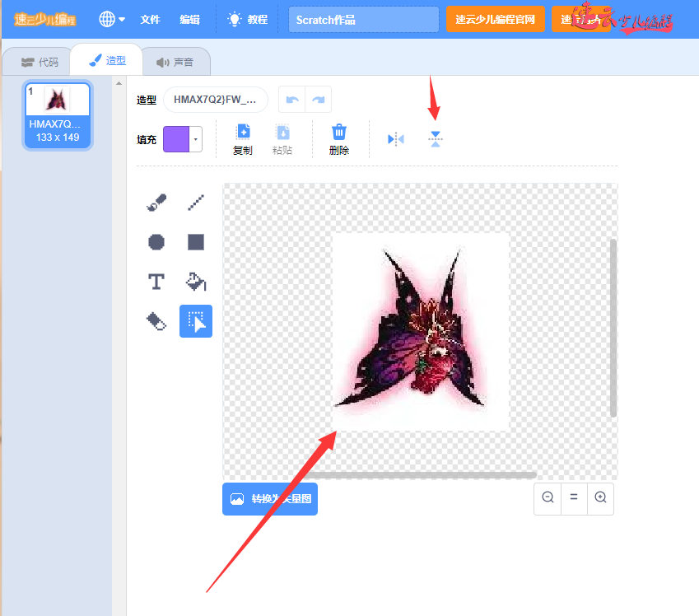This screenshot has height=616, width=699.
Task: Switch to the 声音 tab
Action: click(x=175, y=62)
